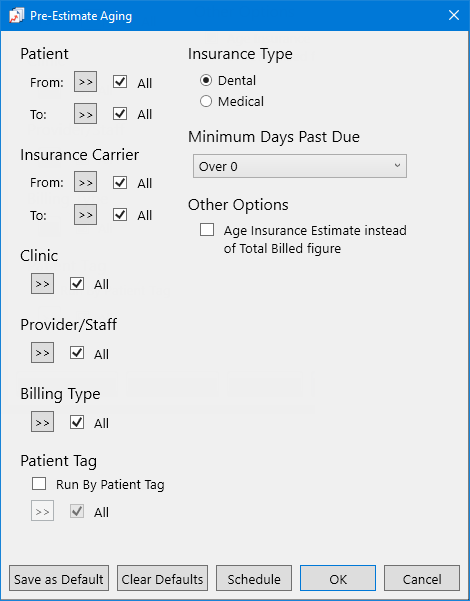Click Save as Default button
This screenshot has height=601, width=470.
tap(59, 578)
